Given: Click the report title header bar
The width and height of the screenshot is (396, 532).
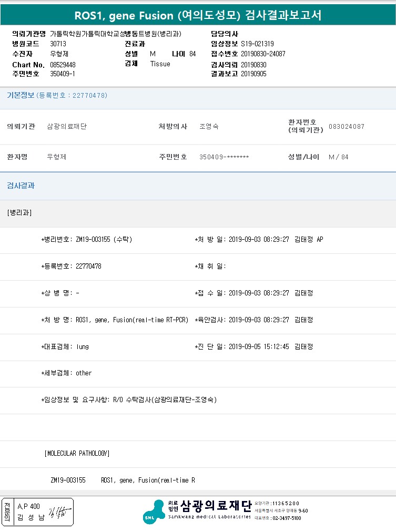Looking at the screenshot, I should click(198, 15).
